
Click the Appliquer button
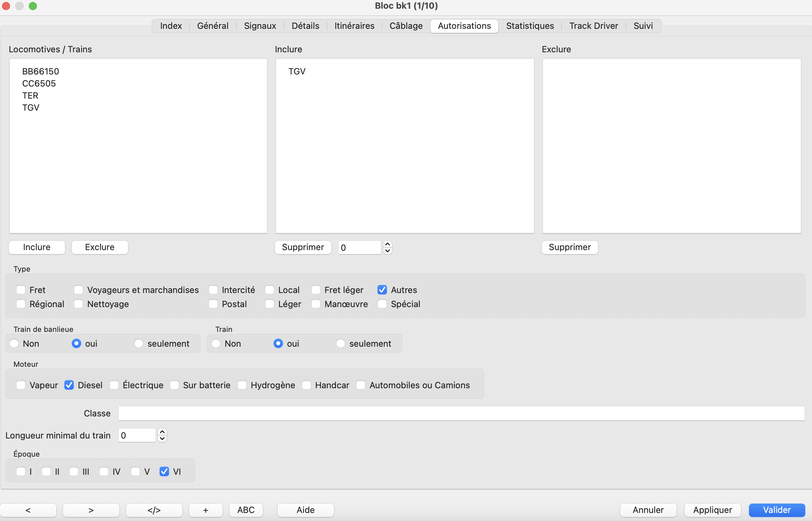712,510
